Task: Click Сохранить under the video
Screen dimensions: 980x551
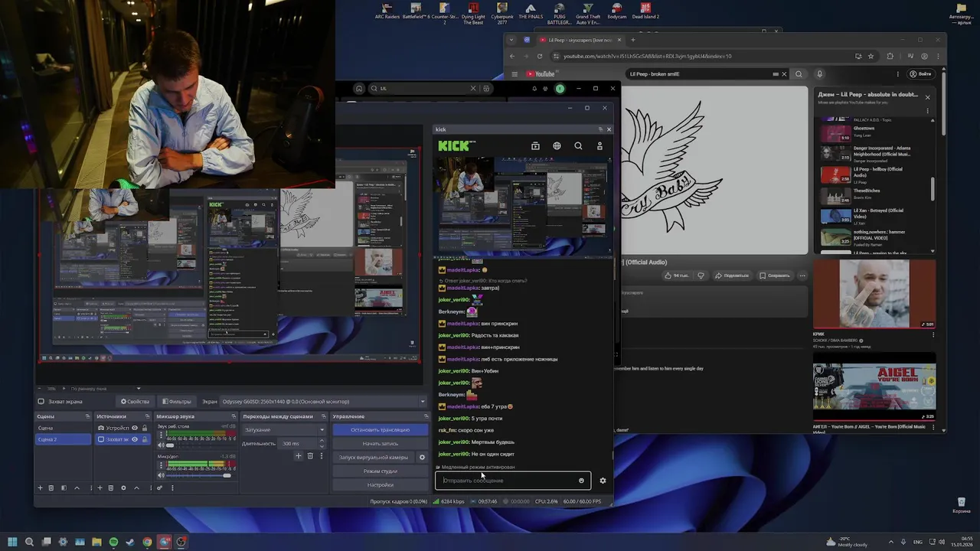Action: pyautogui.click(x=774, y=275)
